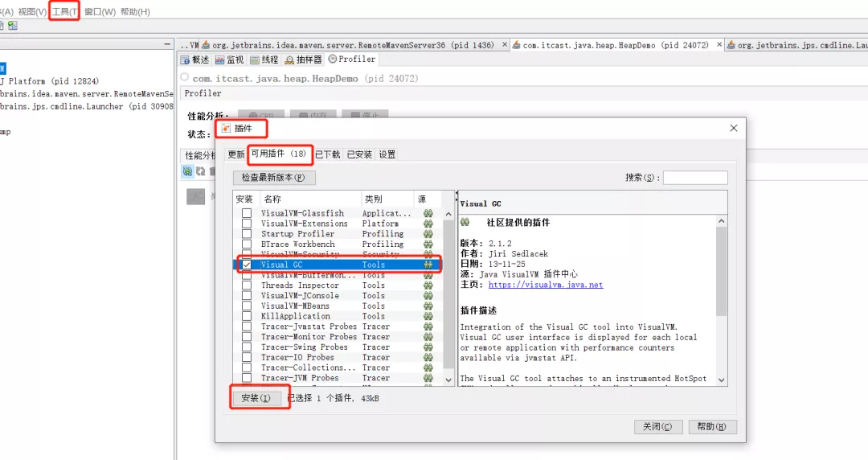Click the community source icon for KillApplication
The height and width of the screenshot is (460, 868).
click(428, 316)
